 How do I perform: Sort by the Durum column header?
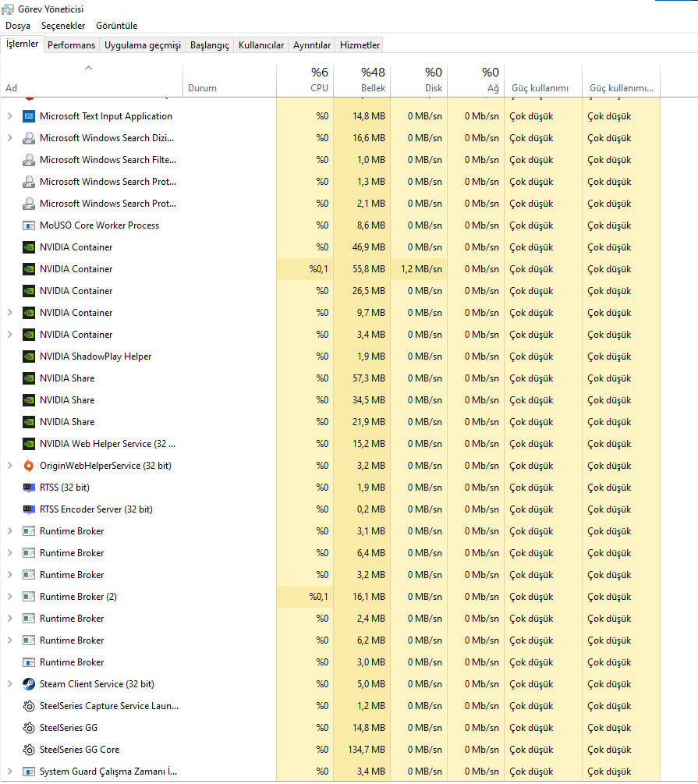(x=229, y=80)
